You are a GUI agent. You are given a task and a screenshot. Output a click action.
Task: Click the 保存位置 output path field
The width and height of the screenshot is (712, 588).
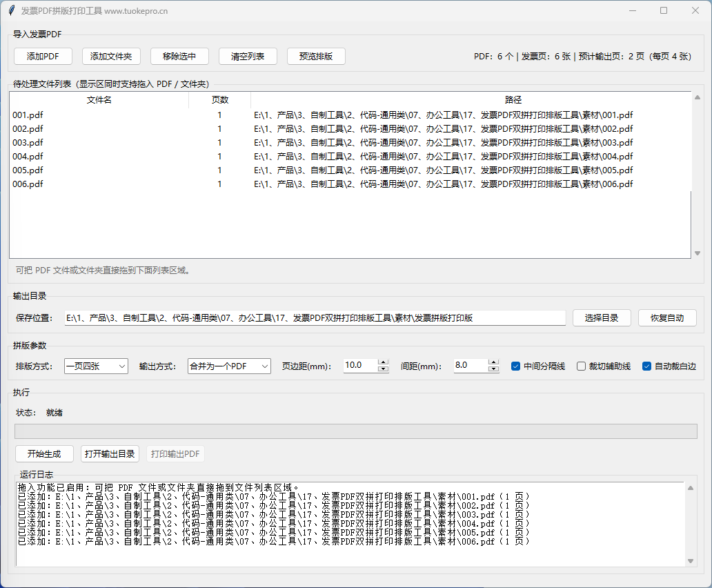pos(315,318)
